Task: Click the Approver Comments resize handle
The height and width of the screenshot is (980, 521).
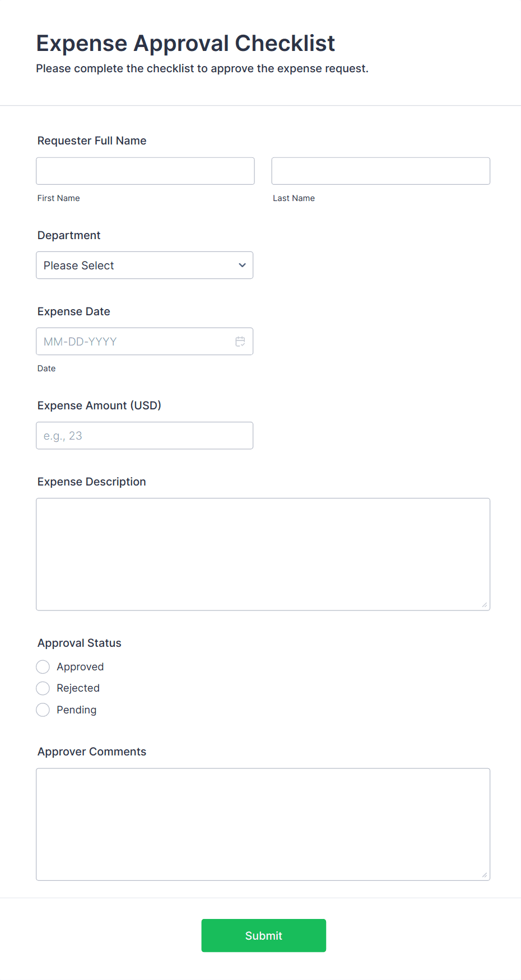Action: point(485,875)
